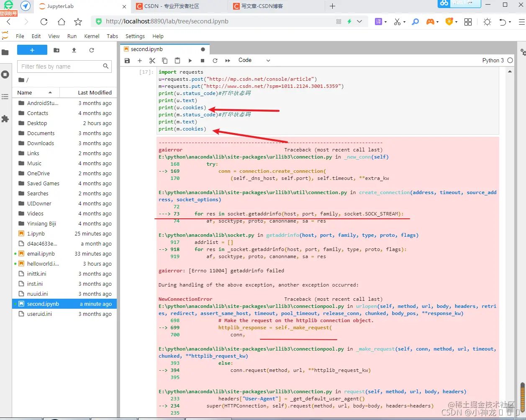Open the Table of Contents sidebar tab
526x420 pixels.
pyautogui.click(x=5, y=97)
